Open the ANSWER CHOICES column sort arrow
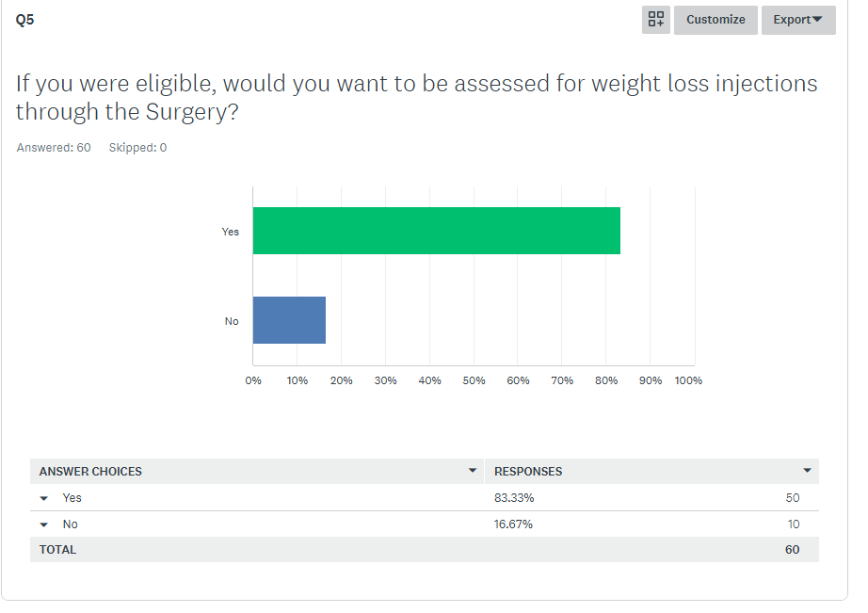This screenshot has width=868, height=613. [x=473, y=471]
